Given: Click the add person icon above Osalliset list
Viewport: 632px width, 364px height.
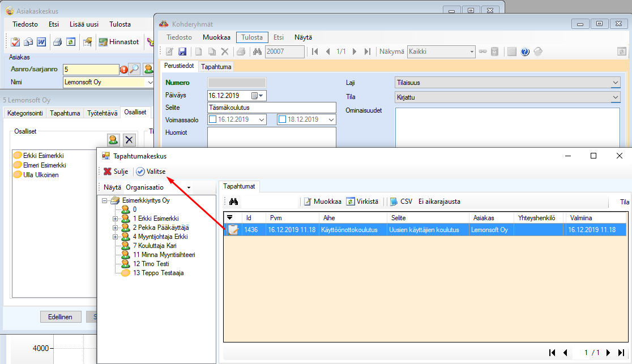Looking at the screenshot, I should point(113,140).
